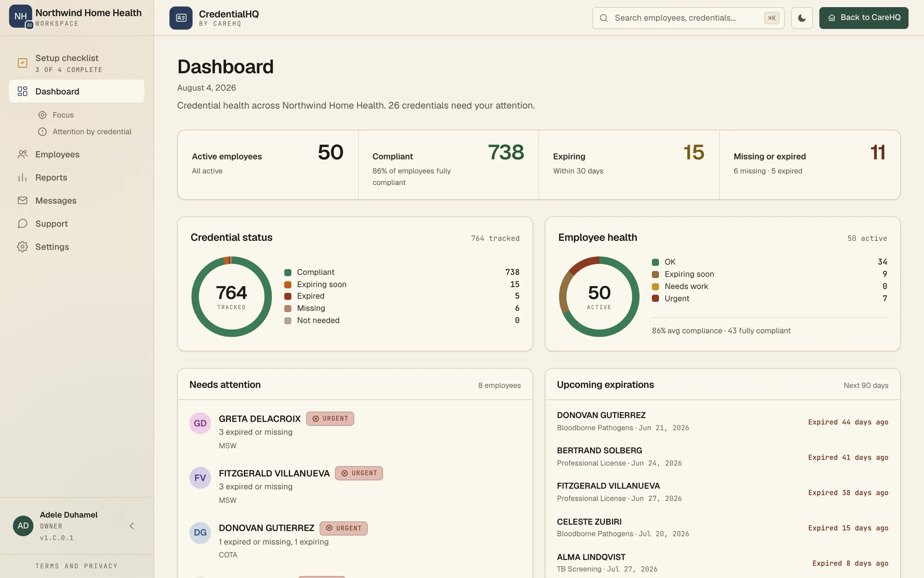Click the Messages envelope icon

(x=22, y=201)
